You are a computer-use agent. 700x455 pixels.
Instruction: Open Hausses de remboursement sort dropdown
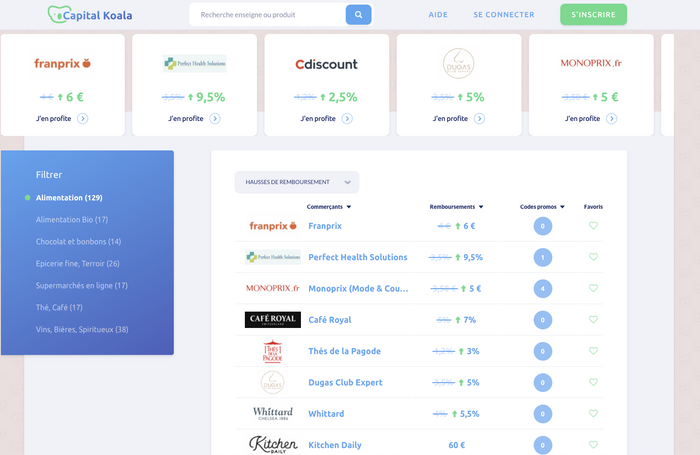click(x=297, y=182)
